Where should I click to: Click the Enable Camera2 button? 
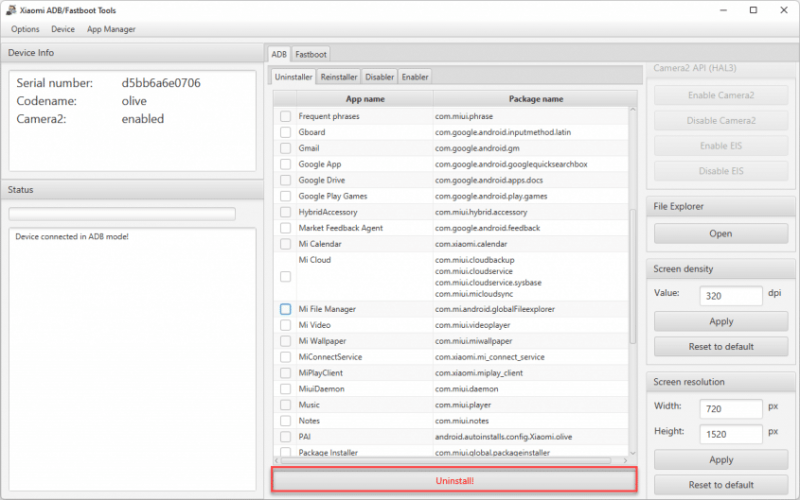point(720,95)
